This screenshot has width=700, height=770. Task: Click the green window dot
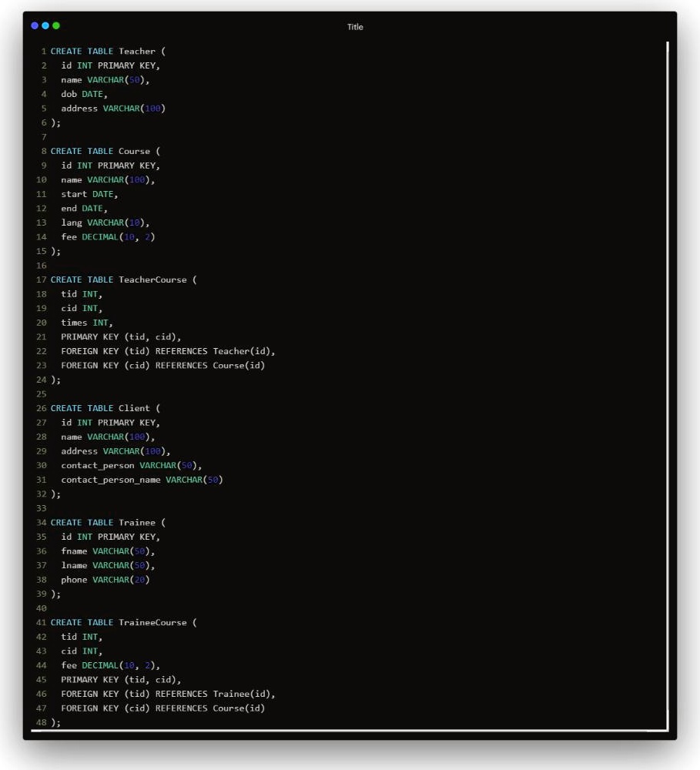(56, 25)
